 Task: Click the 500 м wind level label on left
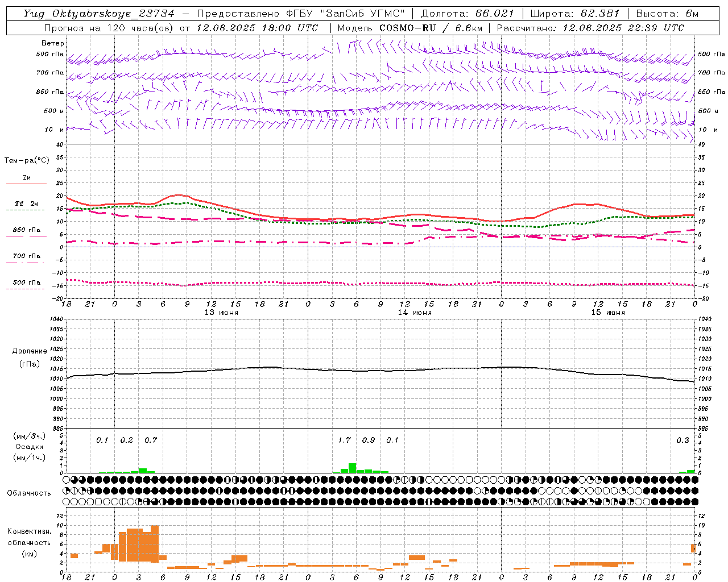(x=54, y=111)
